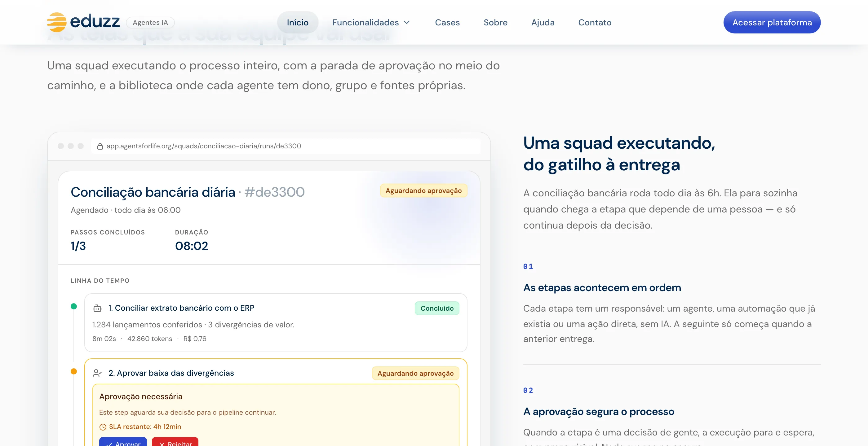Click the orange timeline dot for step 2
The image size is (868, 446).
click(x=74, y=371)
